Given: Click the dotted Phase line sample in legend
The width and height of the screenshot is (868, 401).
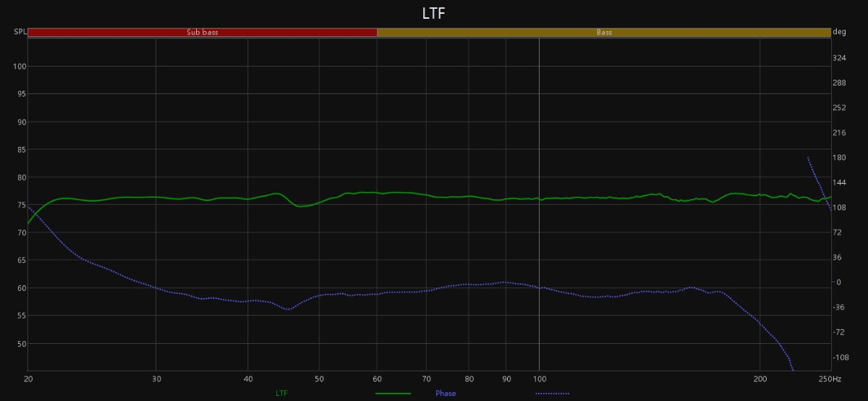Looking at the screenshot, I should (552, 394).
